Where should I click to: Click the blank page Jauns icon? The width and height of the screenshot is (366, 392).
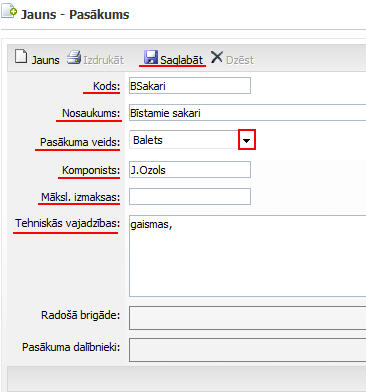[21, 56]
